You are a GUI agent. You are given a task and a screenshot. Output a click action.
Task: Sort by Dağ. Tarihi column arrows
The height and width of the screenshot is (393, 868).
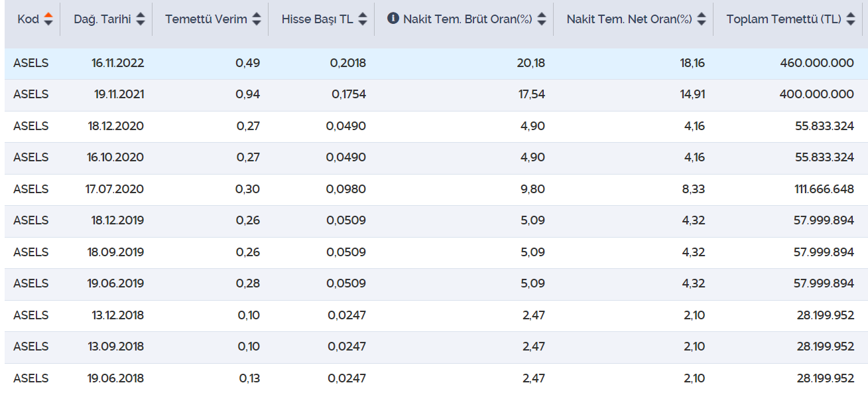click(x=140, y=19)
